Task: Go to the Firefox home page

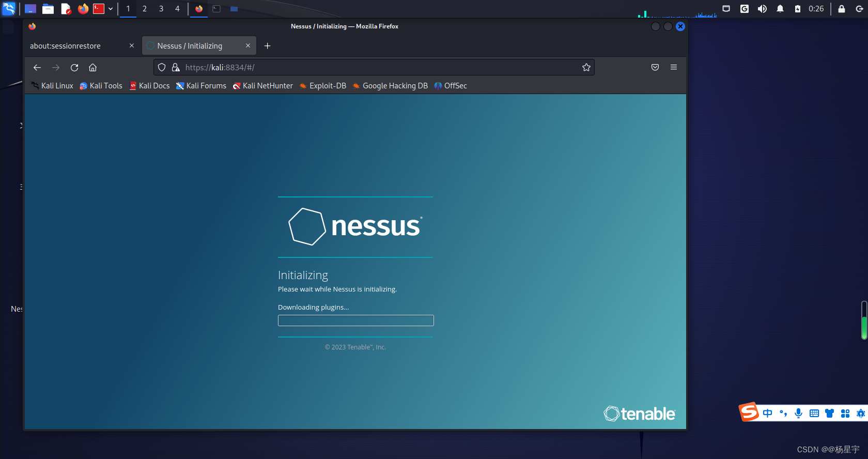Action: click(x=93, y=68)
